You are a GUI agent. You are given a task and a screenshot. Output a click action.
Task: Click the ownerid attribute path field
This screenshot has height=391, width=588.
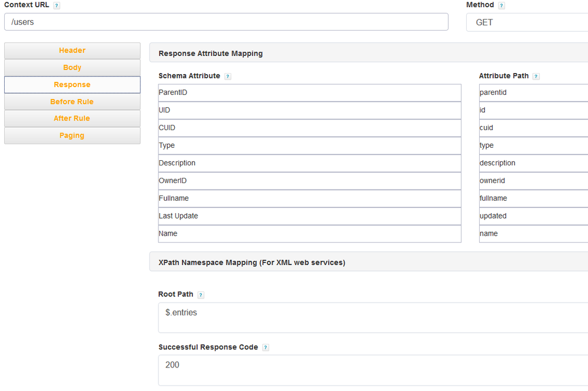[x=533, y=181]
